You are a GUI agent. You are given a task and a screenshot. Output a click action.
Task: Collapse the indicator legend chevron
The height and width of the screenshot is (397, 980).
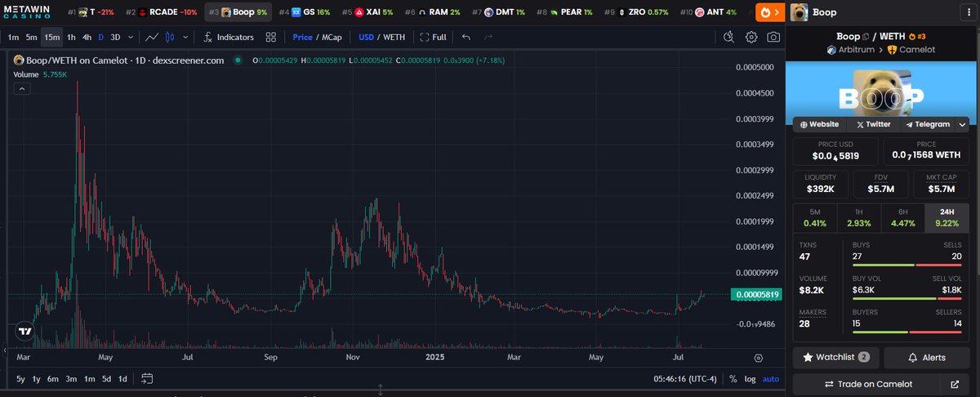click(22, 89)
